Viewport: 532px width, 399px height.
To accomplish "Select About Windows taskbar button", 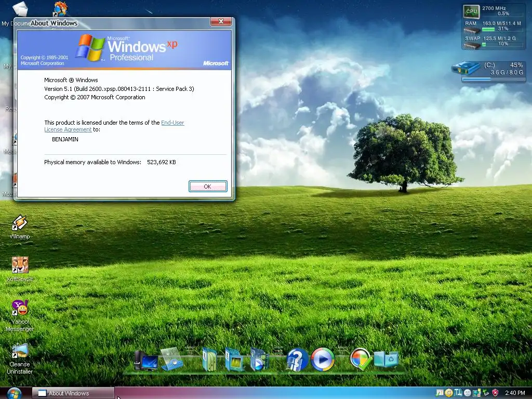I will coord(74,393).
